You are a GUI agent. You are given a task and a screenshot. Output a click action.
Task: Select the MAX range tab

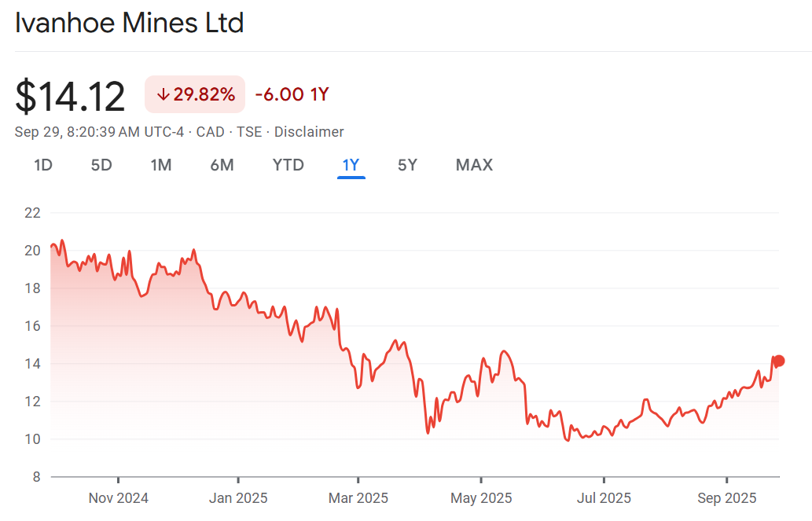[x=474, y=165]
